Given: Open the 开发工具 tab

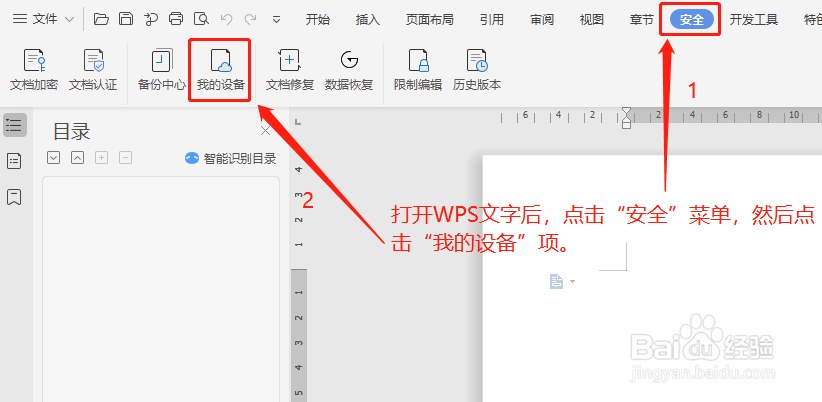Looking at the screenshot, I should point(754,20).
